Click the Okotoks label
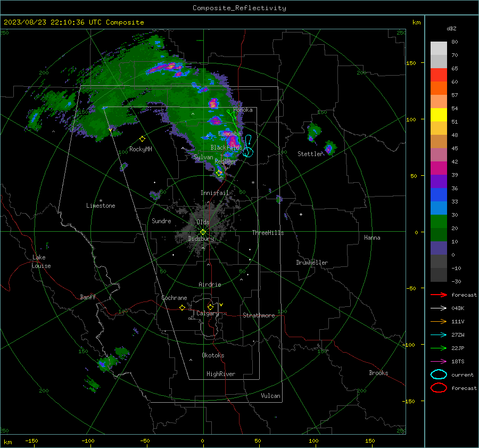Screen dimensions: 479x448 point(213,355)
